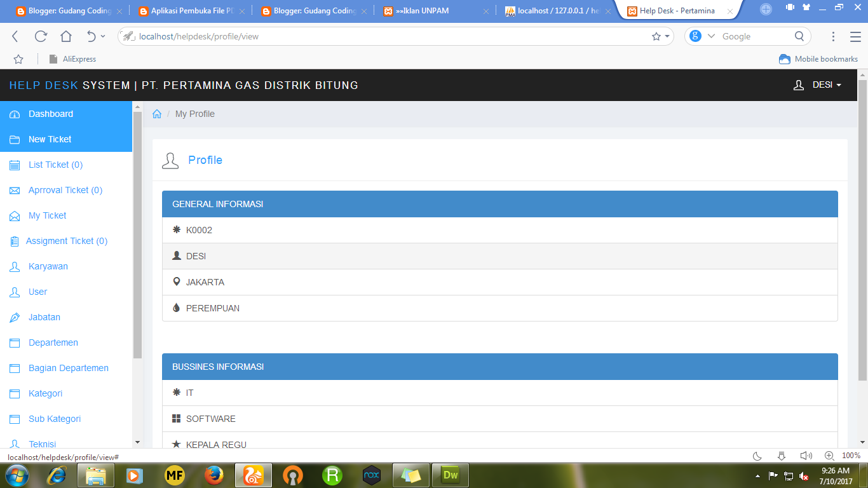Open Assigment Ticket (0)

66,241
